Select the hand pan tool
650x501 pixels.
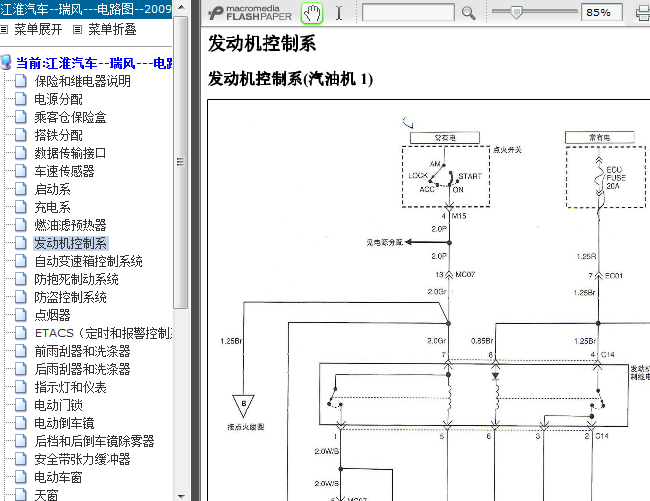pyautogui.click(x=312, y=13)
